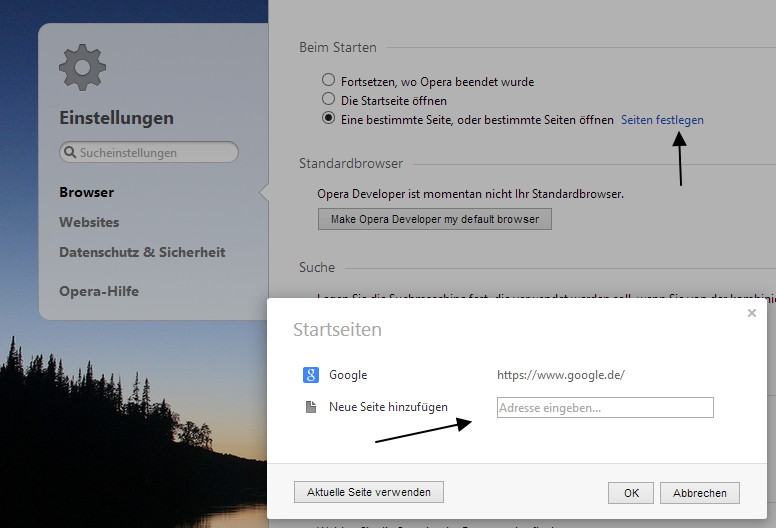Viewport: 776px width, 528px height.
Task: Click the 'Einstellungen' panel title
Action: pos(116,118)
